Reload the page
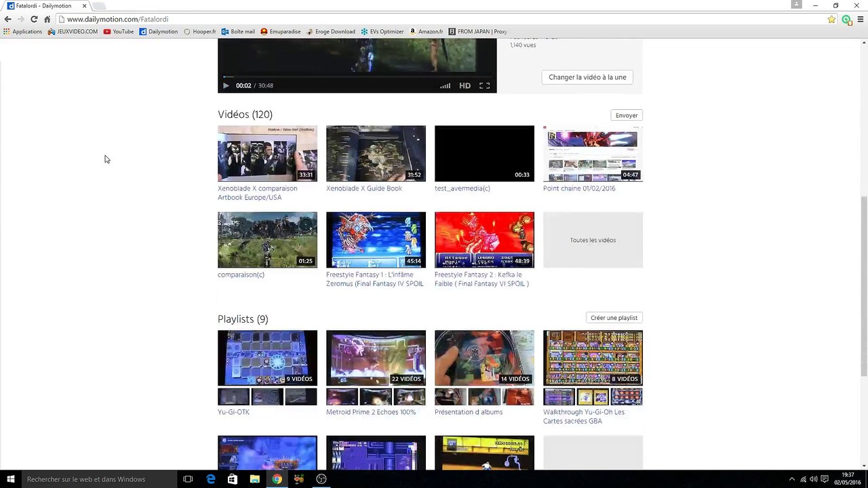Viewport: 868px width, 488px height. [34, 19]
